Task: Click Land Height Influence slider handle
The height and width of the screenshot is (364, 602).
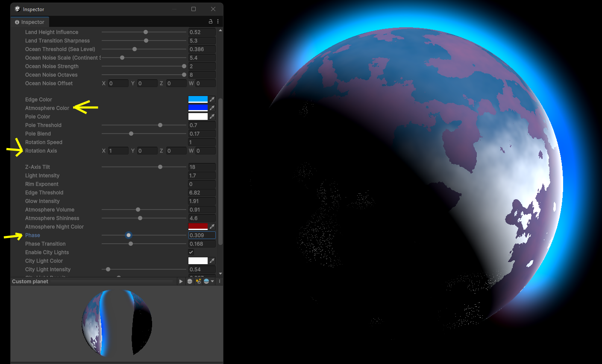Action: (x=146, y=32)
